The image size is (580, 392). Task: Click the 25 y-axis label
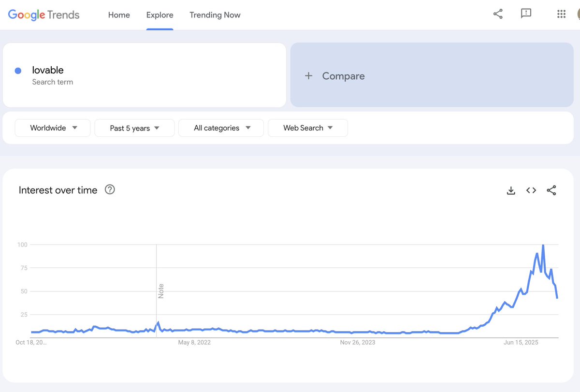24,315
